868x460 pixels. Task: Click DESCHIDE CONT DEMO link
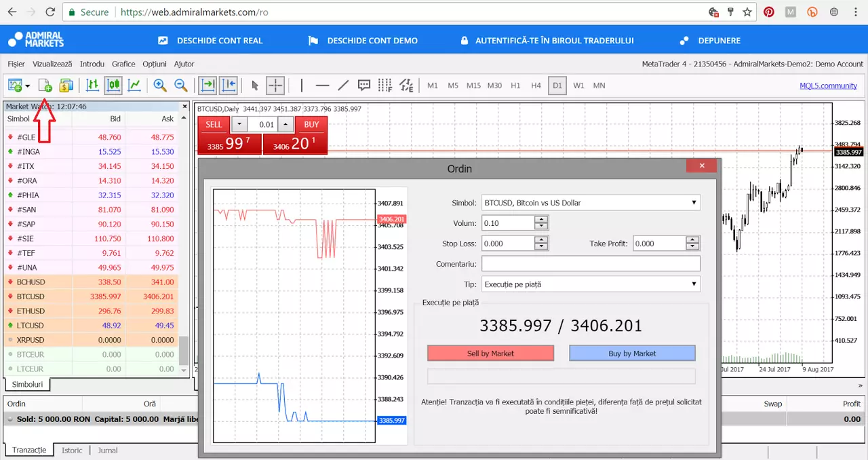click(363, 41)
